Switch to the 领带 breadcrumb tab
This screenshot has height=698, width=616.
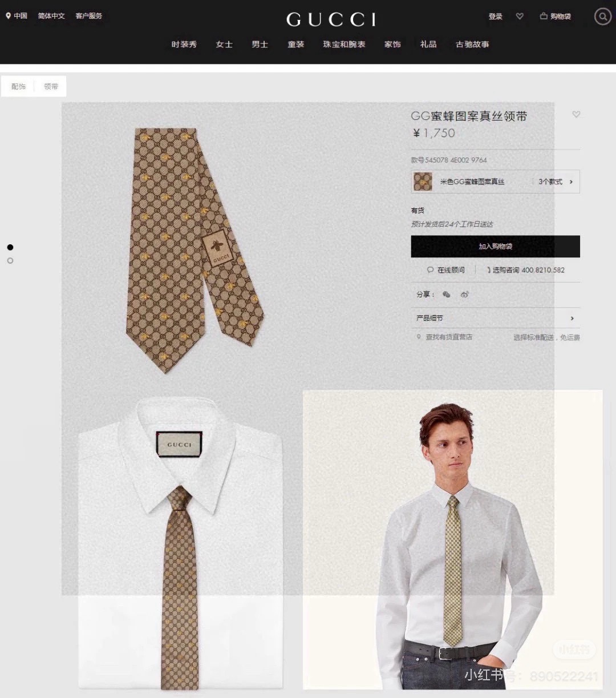(x=51, y=86)
